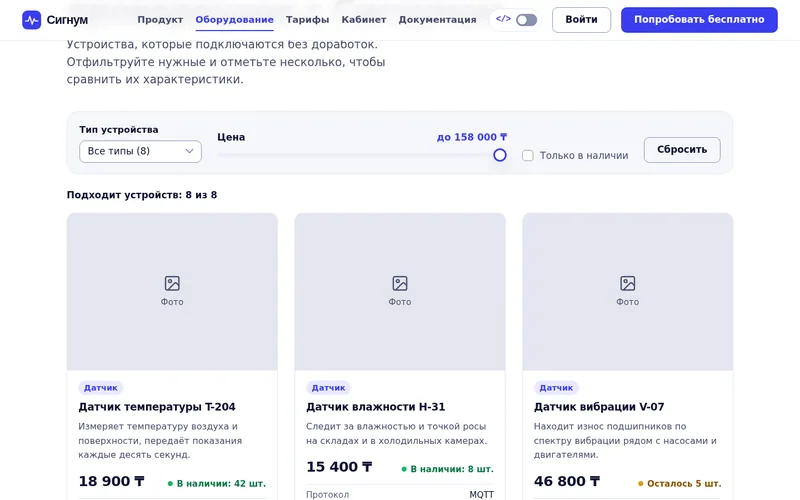Click the Сбросить filter button
Viewport: 800px width, 500px height.
pyautogui.click(x=682, y=150)
